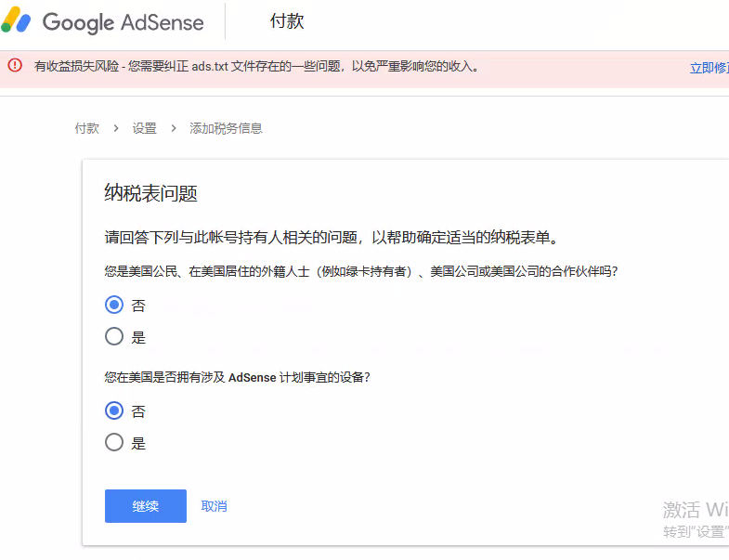Click the Google AdSense wordmark text
The width and height of the screenshot is (729, 560).
point(122,21)
